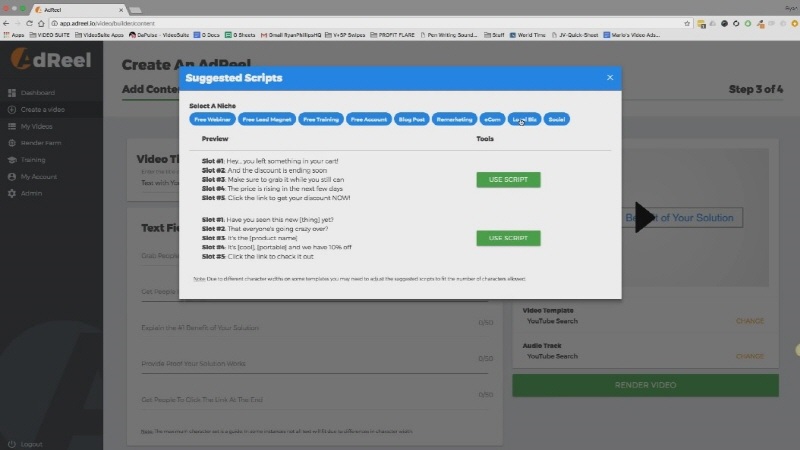
Task: Select the Free Lead Magnet niche
Action: point(267,119)
